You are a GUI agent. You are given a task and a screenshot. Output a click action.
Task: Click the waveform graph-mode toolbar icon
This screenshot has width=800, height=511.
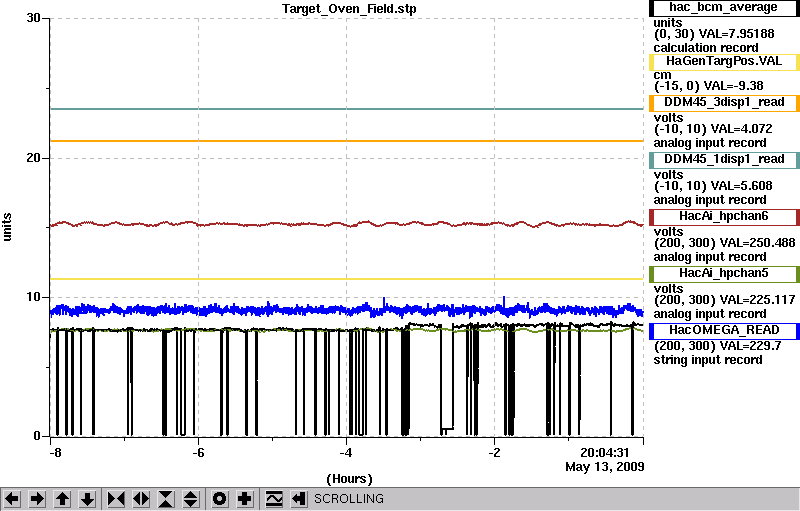[x=274, y=499]
